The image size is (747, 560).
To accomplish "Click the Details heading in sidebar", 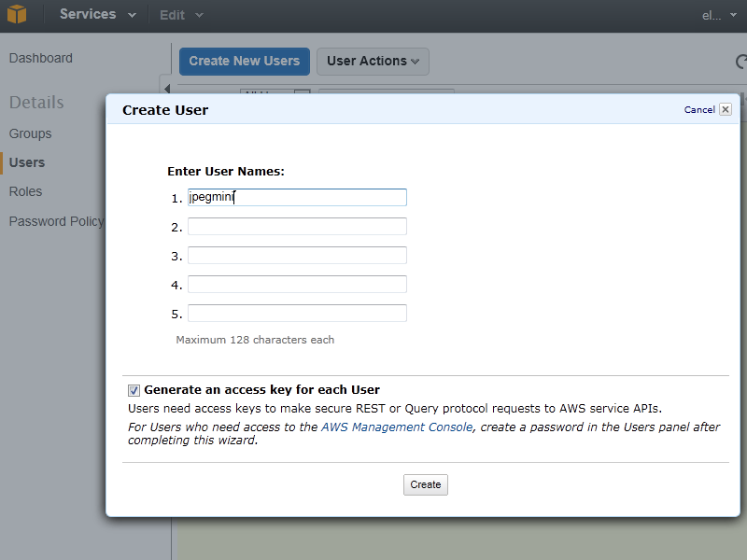I will pos(36,103).
